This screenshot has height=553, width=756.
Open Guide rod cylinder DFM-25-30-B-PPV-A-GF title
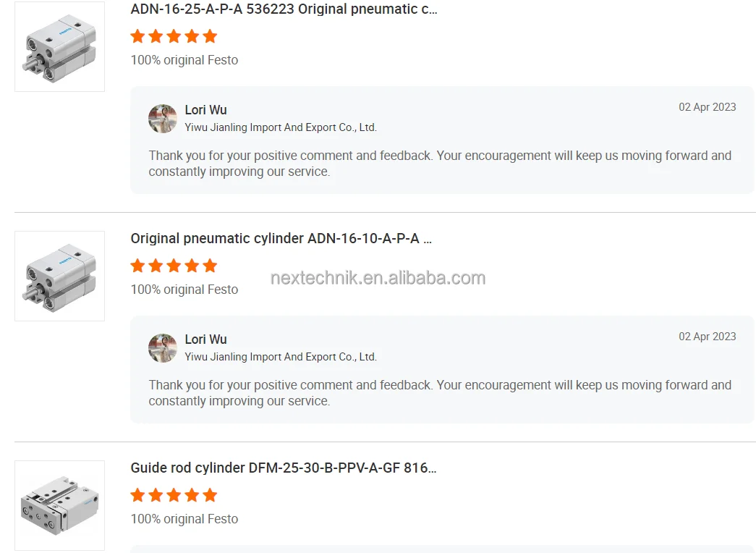pyautogui.click(x=283, y=468)
